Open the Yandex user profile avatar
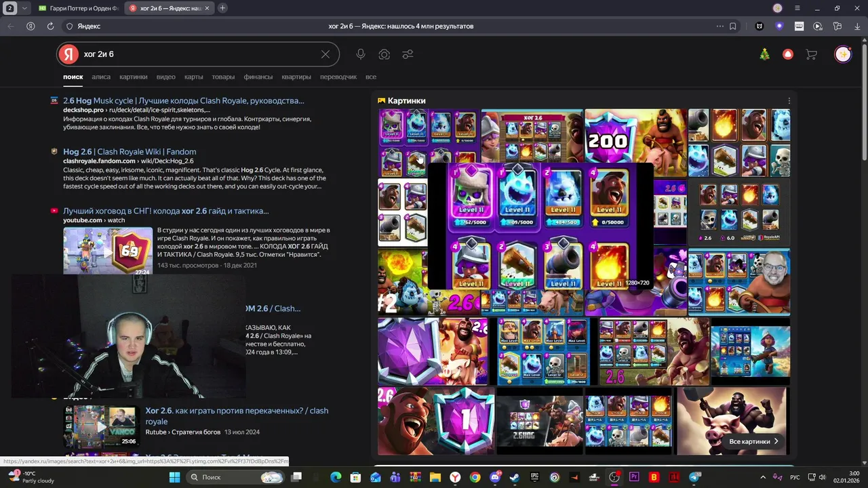The height and width of the screenshot is (488, 868). 843,54
